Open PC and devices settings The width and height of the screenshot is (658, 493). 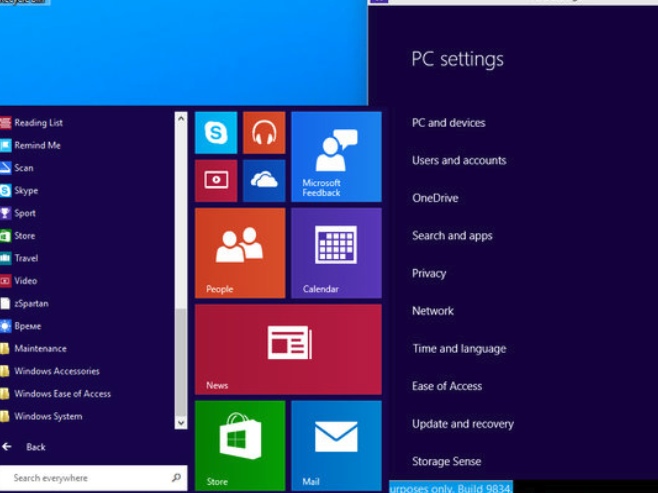point(449,123)
